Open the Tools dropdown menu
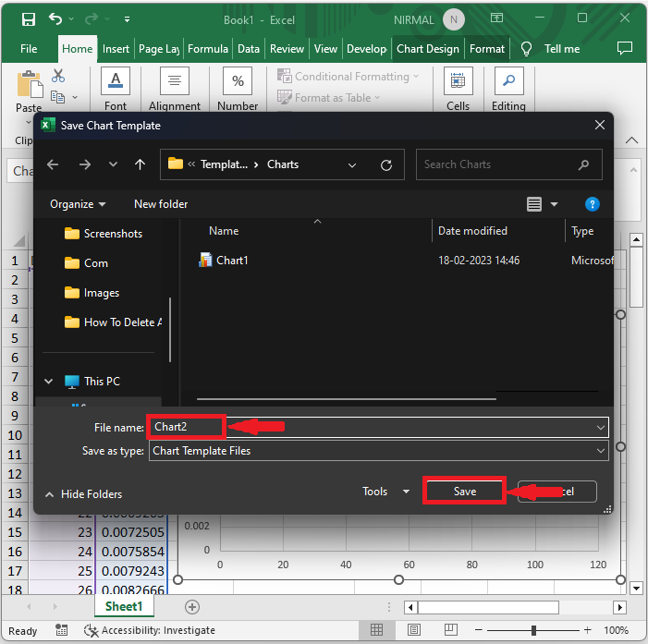 [385, 492]
